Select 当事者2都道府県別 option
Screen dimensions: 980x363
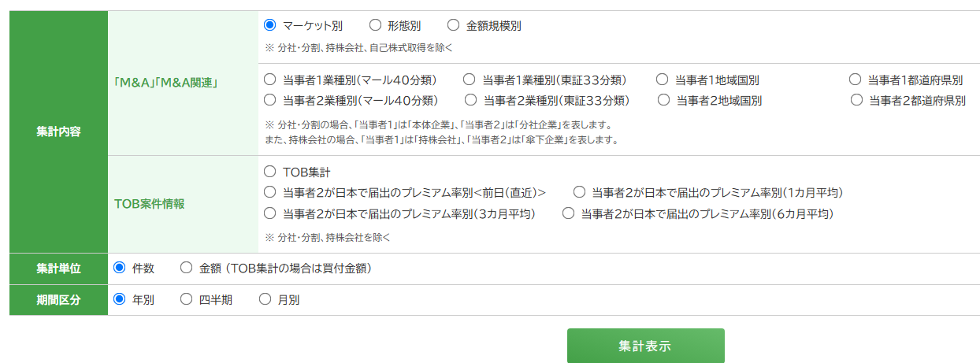click(857, 100)
